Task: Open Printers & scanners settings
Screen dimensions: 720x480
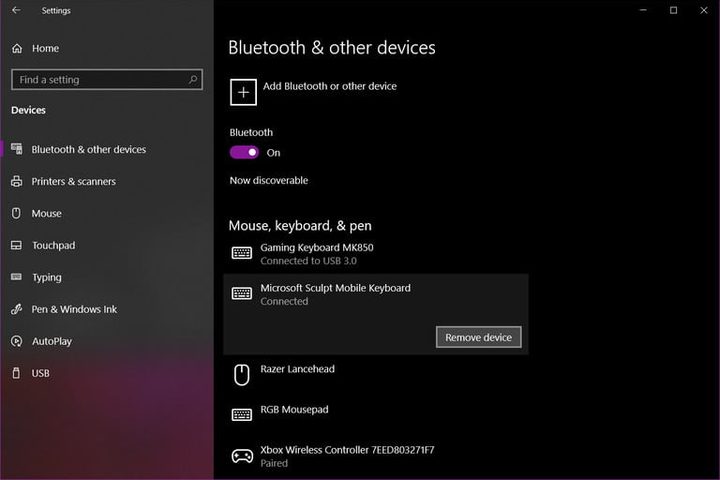Action: (73, 182)
